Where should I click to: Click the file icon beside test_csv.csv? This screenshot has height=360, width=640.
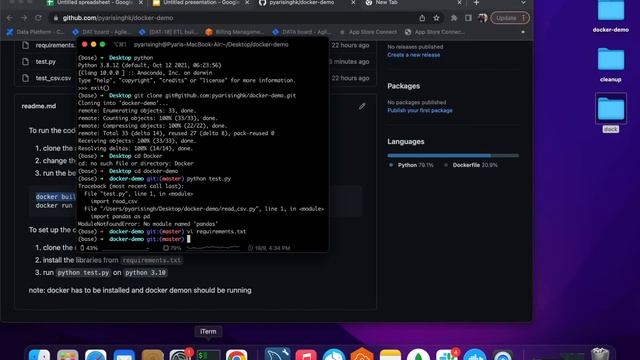26,78
